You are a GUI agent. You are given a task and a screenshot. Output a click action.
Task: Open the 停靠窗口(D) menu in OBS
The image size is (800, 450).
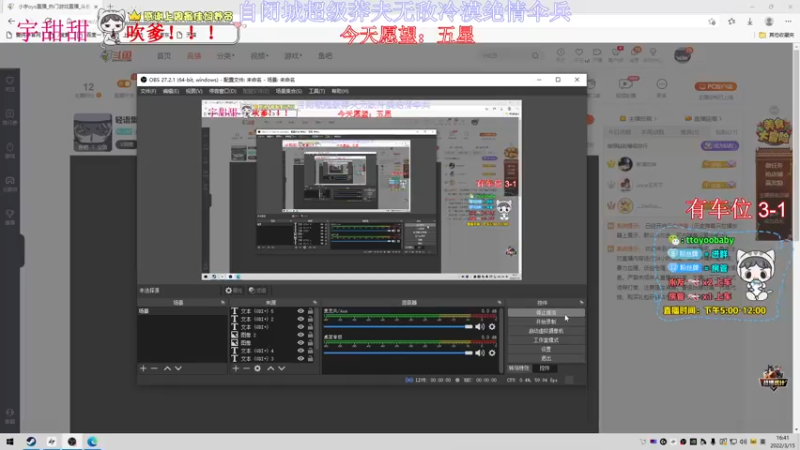coord(222,91)
